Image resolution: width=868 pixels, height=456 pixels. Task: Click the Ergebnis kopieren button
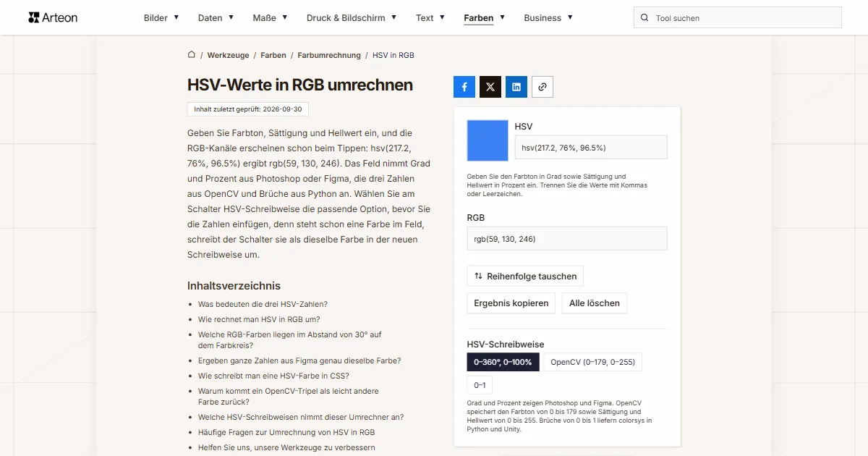coord(511,303)
